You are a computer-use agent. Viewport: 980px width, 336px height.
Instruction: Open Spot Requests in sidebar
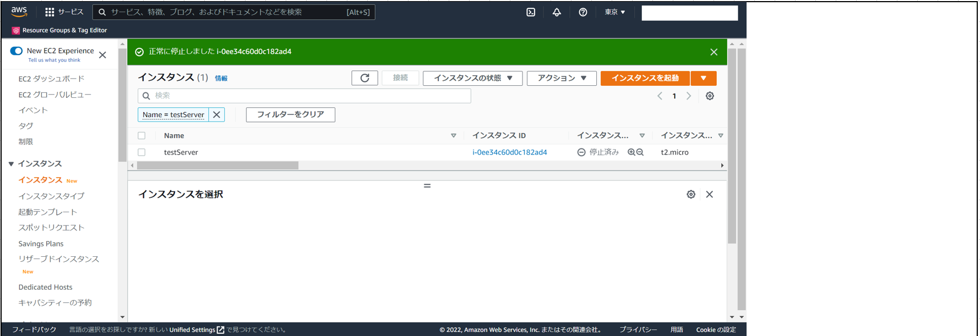(x=51, y=228)
